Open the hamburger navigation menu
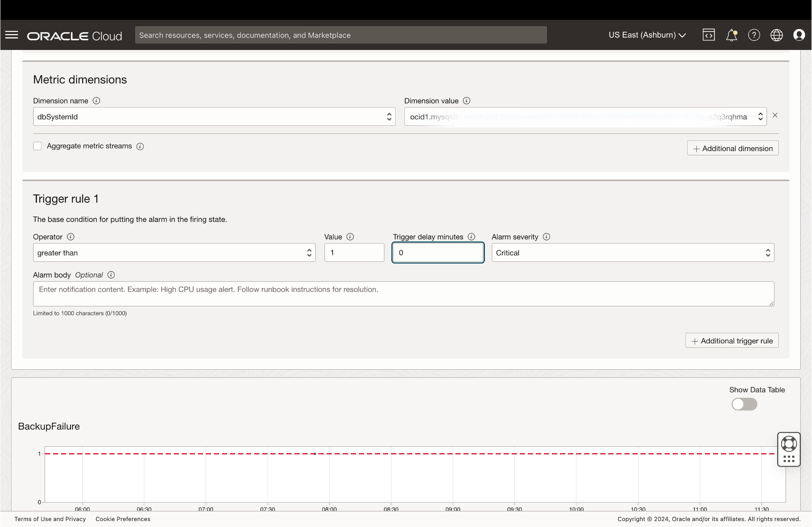 coord(11,35)
